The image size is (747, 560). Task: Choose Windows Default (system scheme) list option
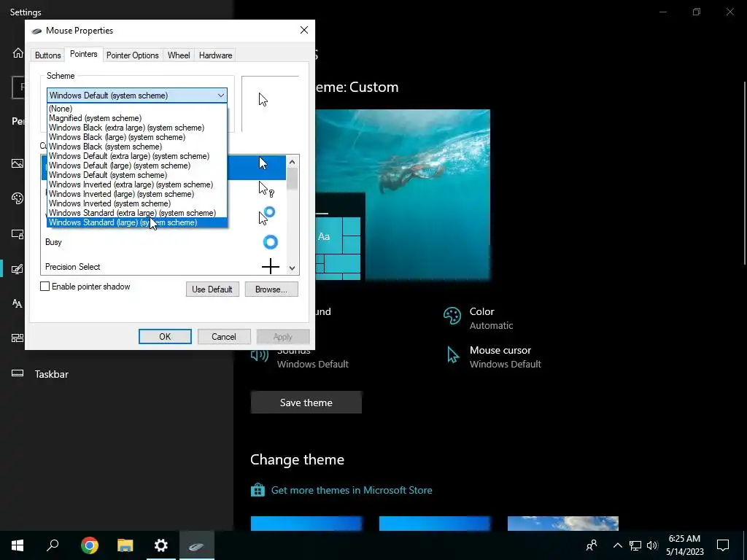point(137,175)
